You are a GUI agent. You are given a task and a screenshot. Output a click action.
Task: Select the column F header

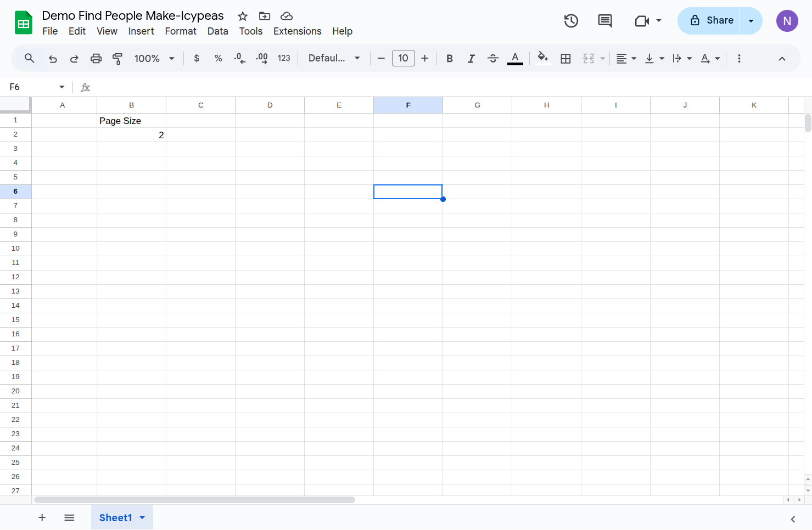(408, 105)
